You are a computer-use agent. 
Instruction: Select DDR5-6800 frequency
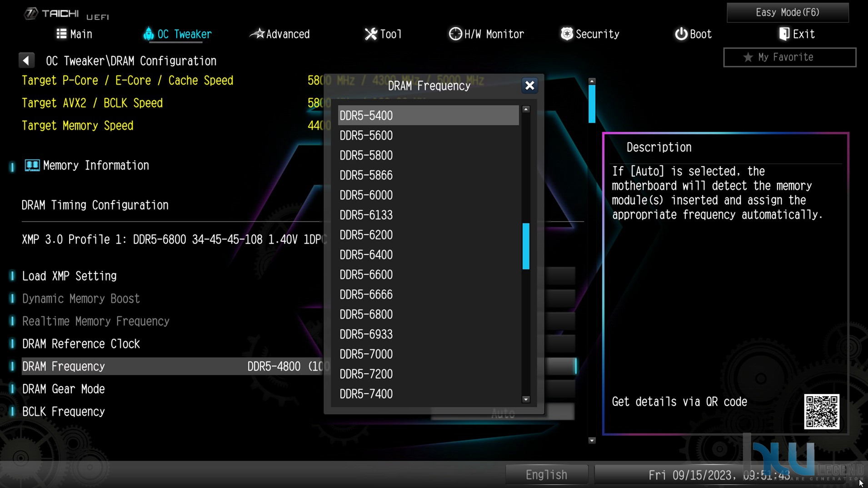pyautogui.click(x=428, y=314)
